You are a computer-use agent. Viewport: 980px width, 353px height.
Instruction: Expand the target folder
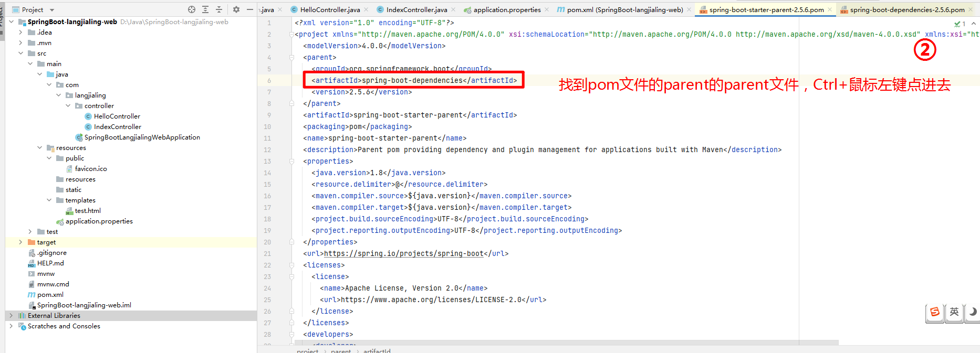point(20,242)
